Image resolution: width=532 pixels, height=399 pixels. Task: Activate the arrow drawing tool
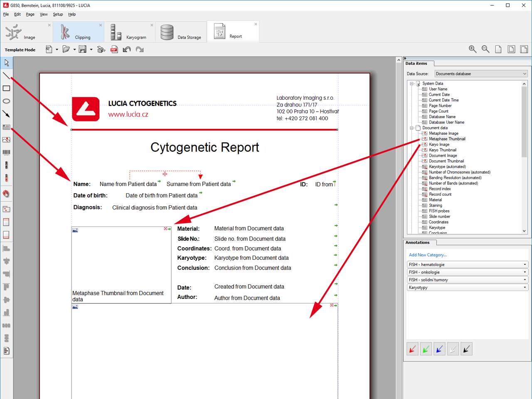pyautogui.click(x=6, y=114)
